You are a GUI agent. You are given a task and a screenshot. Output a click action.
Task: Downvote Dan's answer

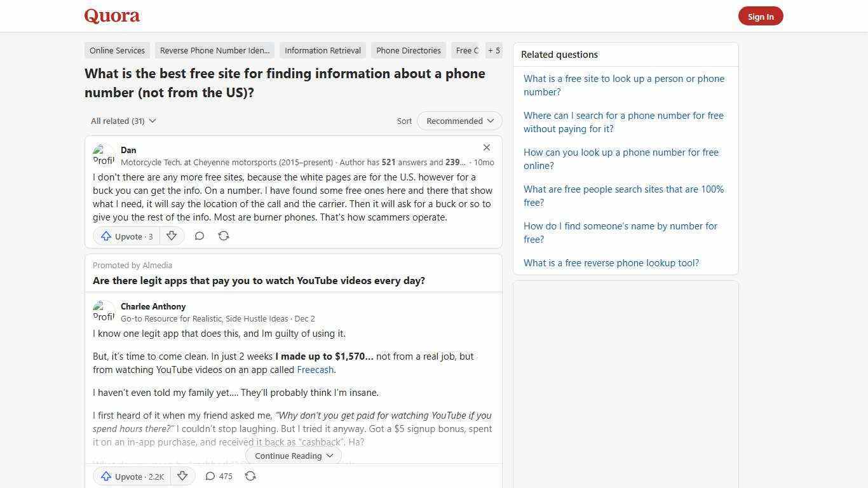click(x=172, y=236)
